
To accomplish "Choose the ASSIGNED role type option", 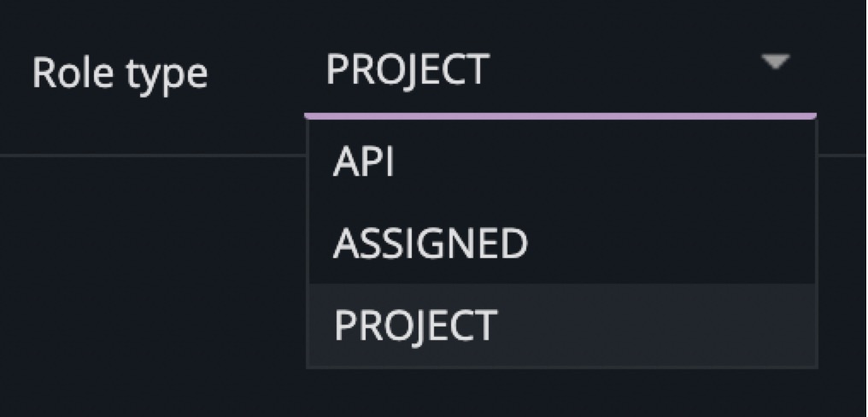I will (x=430, y=244).
